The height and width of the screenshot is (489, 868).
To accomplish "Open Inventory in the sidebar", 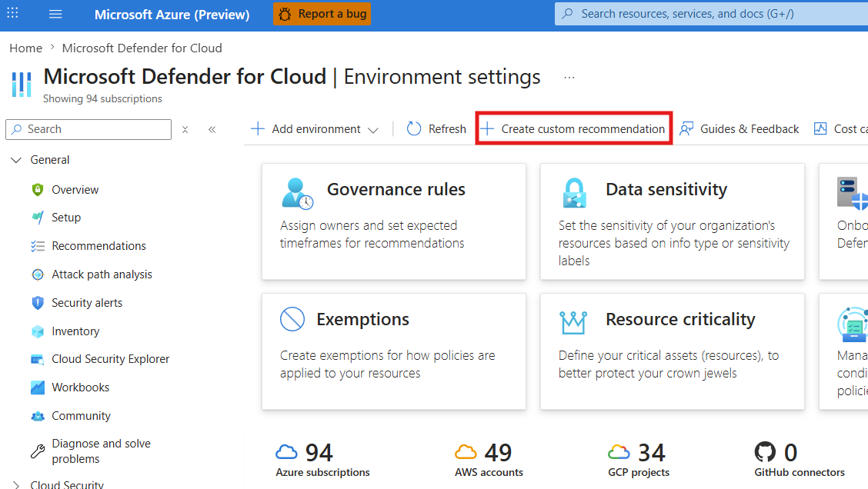I will [x=75, y=331].
